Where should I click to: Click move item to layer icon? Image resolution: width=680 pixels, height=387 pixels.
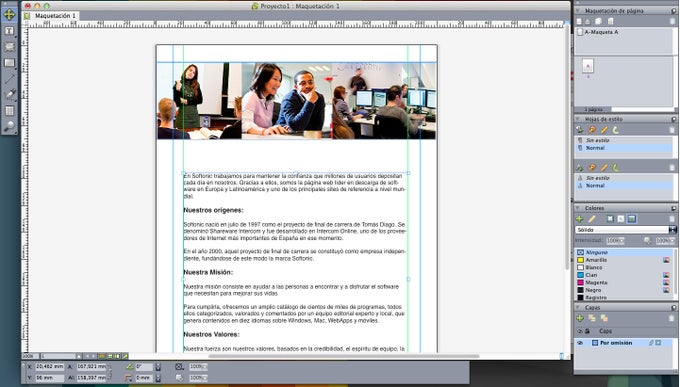592,318
